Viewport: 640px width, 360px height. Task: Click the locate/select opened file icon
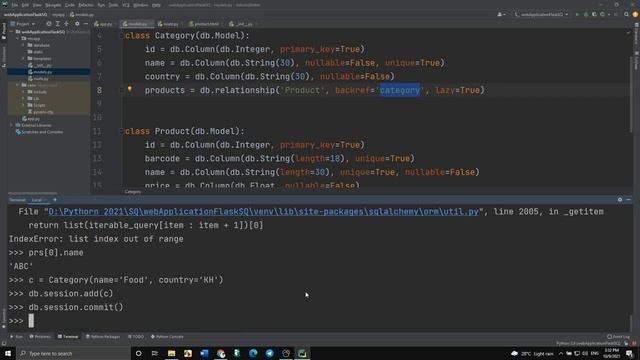[49, 24]
